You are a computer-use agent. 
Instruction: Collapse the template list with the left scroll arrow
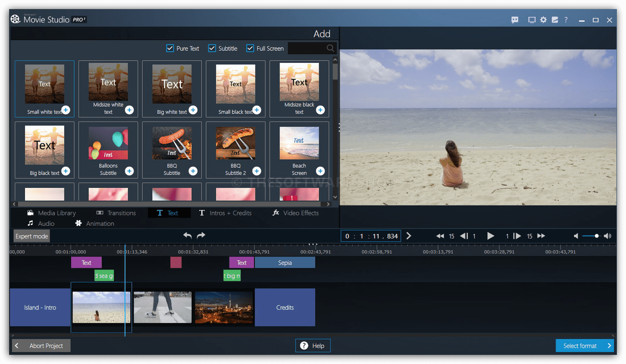(x=14, y=204)
